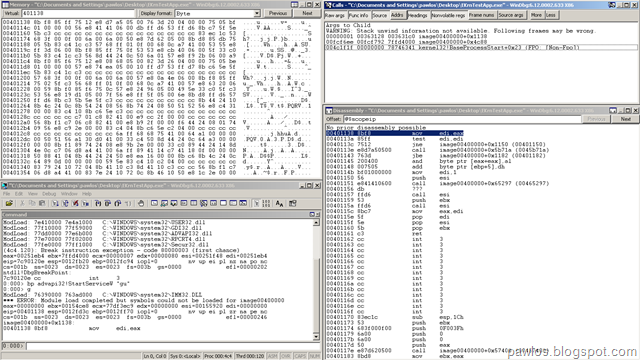Click the hand breakpoint icon
This screenshot has width=640, height=360.
point(141,203)
